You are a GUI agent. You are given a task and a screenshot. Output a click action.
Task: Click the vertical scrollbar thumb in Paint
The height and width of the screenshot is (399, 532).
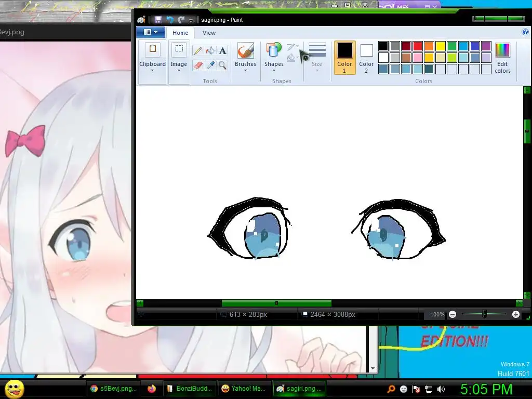527,131
